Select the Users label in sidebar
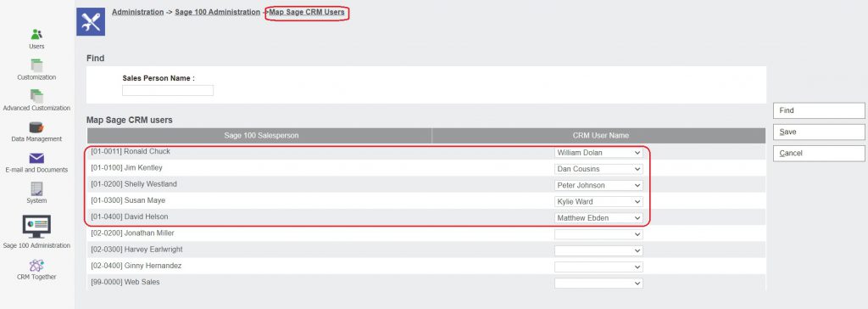Viewport: 868px width, 309px height. (36, 47)
